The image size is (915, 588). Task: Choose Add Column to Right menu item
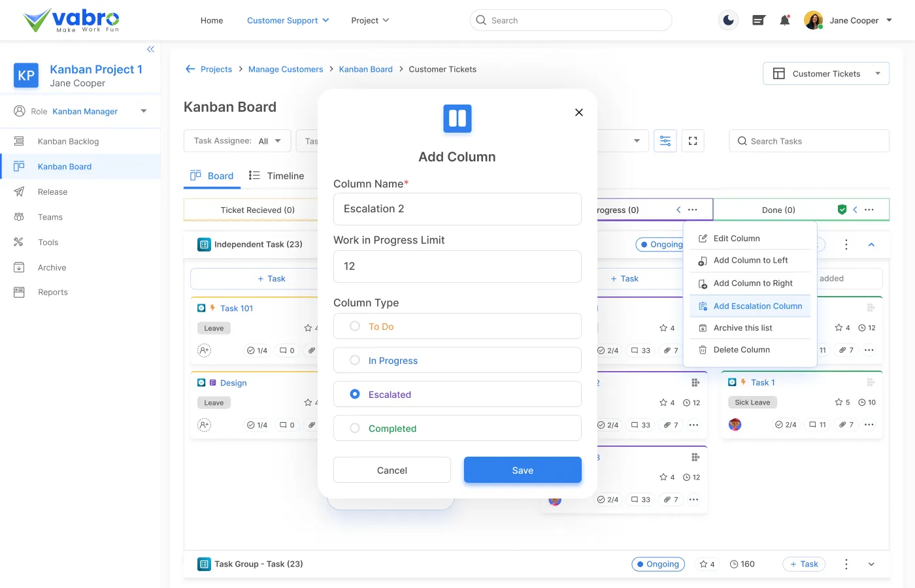pyautogui.click(x=752, y=284)
